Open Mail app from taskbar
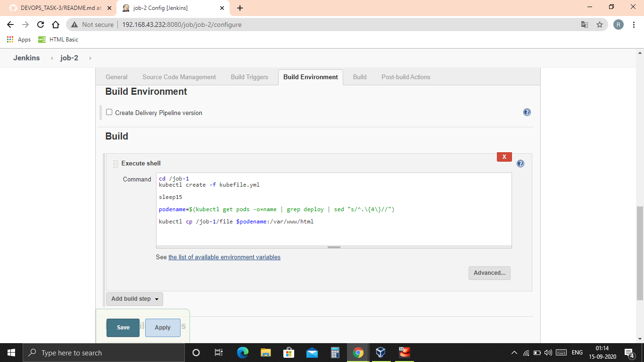Image resolution: width=644 pixels, height=362 pixels. pos(312,353)
